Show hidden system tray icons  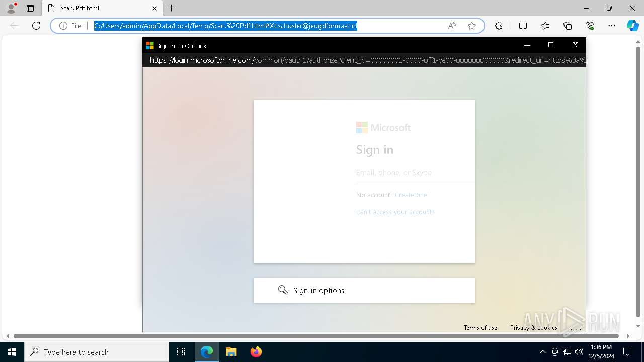click(x=542, y=352)
